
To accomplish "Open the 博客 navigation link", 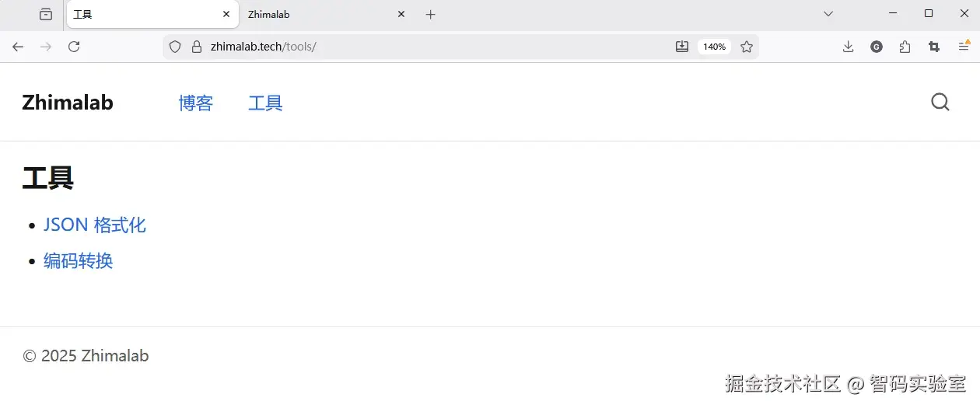I will pyautogui.click(x=196, y=103).
